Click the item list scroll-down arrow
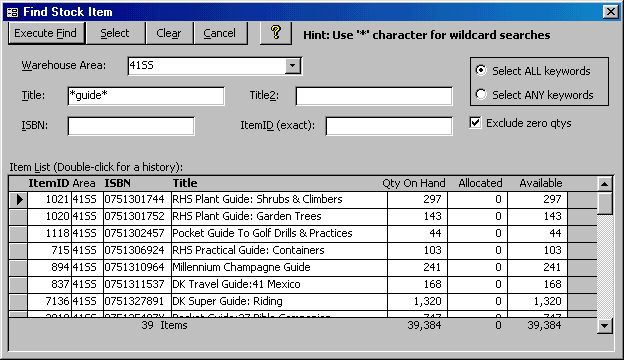624x360 pixels. point(604,326)
